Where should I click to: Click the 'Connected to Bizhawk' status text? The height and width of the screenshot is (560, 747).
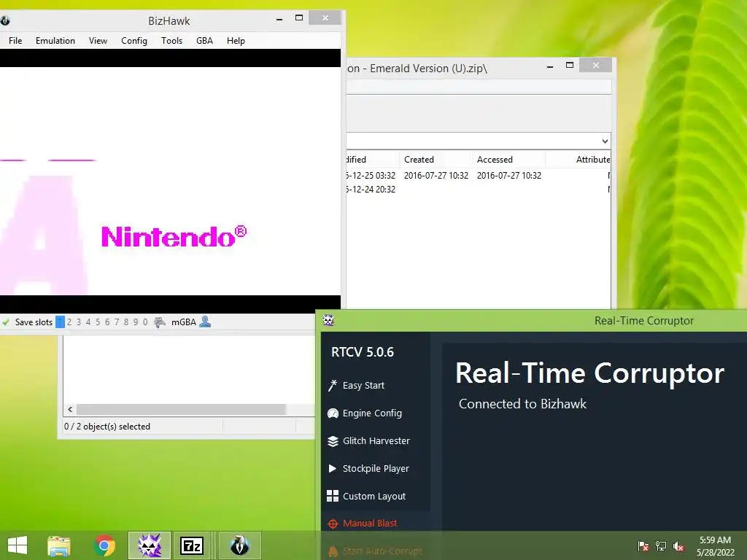pos(522,403)
